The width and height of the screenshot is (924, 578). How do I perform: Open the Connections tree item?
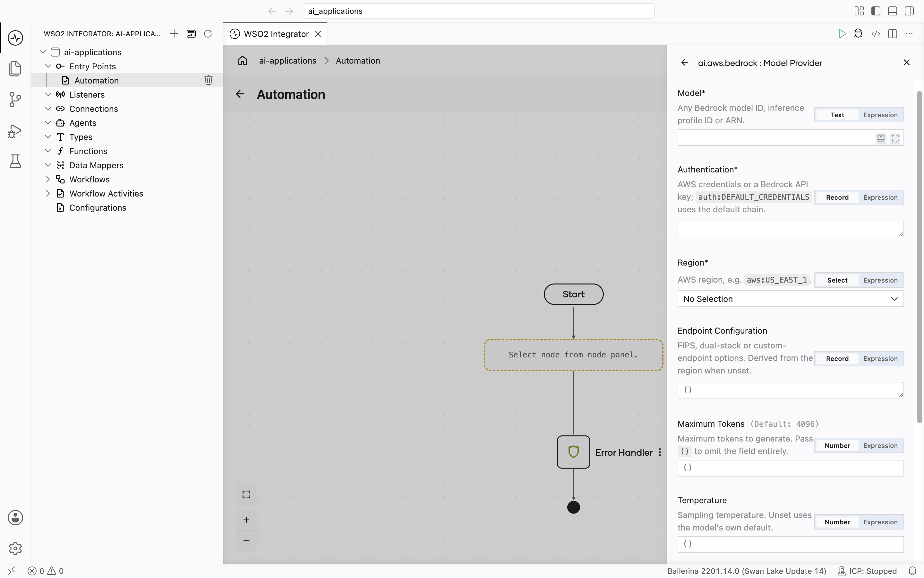127,109
